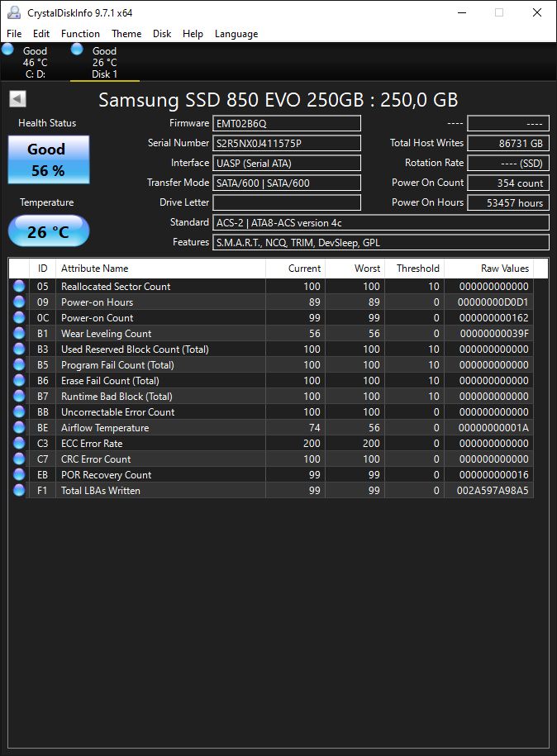Click the Standard field ACS-2
This screenshot has width=557, height=756.
pos(381,223)
